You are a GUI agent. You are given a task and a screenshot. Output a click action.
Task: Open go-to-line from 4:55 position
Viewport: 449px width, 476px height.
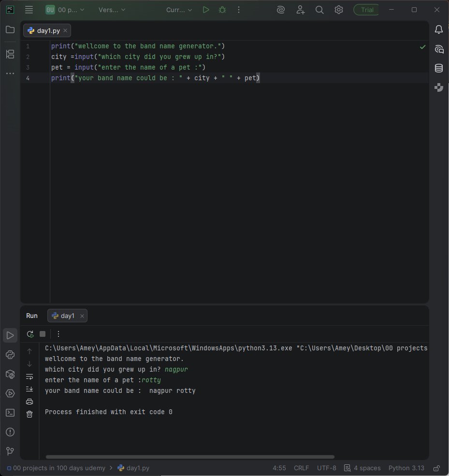click(x=279, y=468)
